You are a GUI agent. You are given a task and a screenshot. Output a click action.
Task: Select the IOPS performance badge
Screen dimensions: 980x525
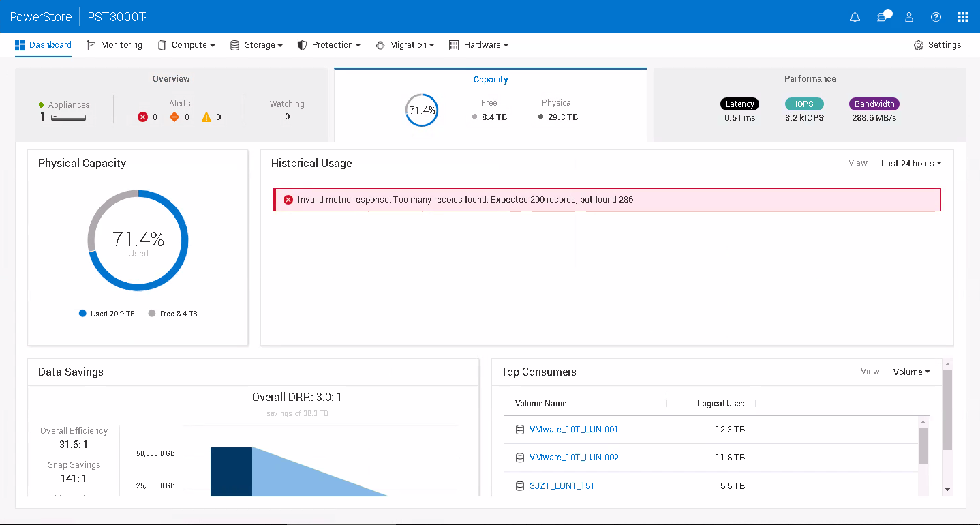(804, 104)
